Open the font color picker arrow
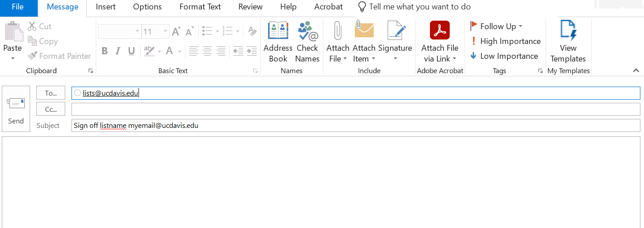The image size is (644, 228). coord(180,52)
